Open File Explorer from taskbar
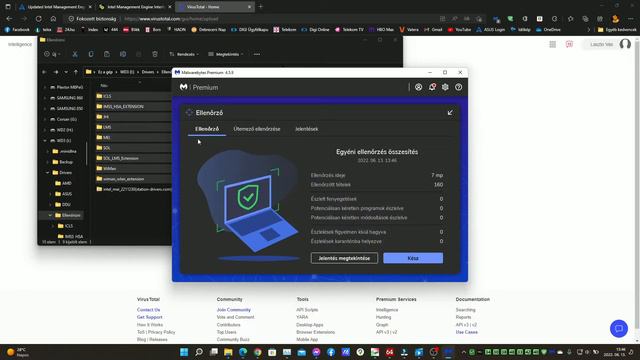The image size is (640, 360). click(x=228, y=352)
